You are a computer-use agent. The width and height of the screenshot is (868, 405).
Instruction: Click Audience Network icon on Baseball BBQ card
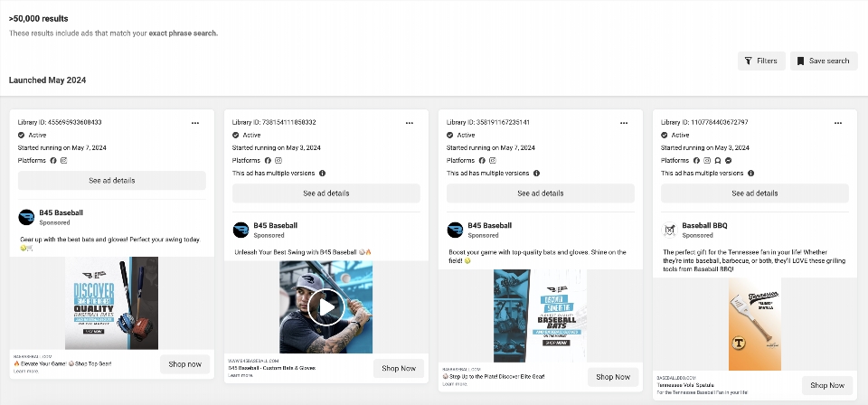click(717, 160)
